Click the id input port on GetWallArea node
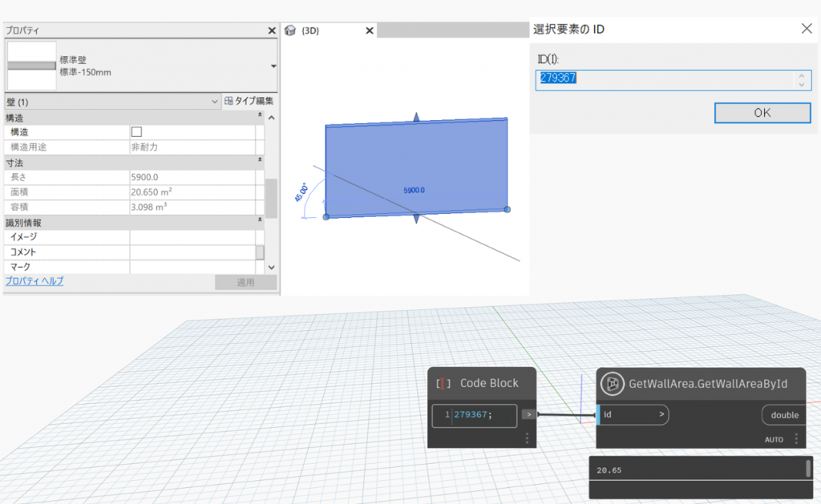This screenshot has width=821, height=504. click(x=632, y=415)
